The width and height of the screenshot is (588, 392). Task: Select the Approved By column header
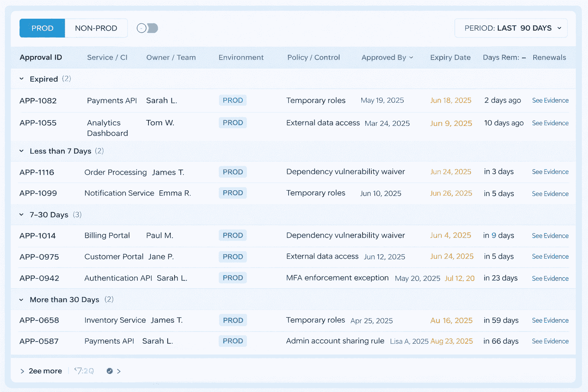pos(384,57)
